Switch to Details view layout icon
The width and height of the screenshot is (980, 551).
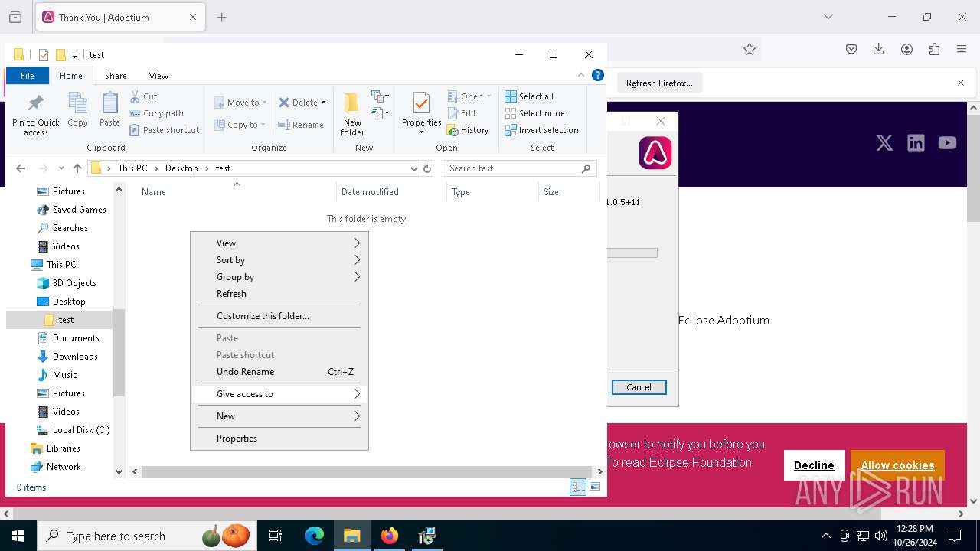tap(578, 487)
